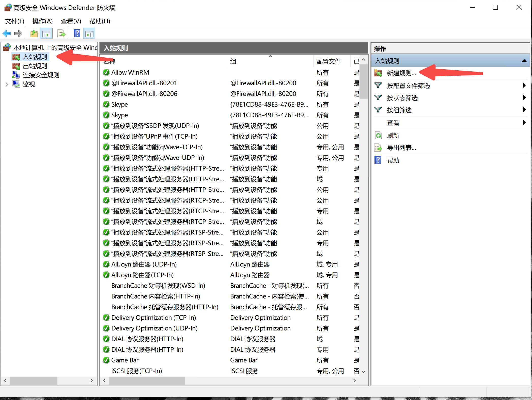Click the blue Help question-mark toolbar icon
The height and width of the screenshot is (400, 532).
click(x=77, y=34)
